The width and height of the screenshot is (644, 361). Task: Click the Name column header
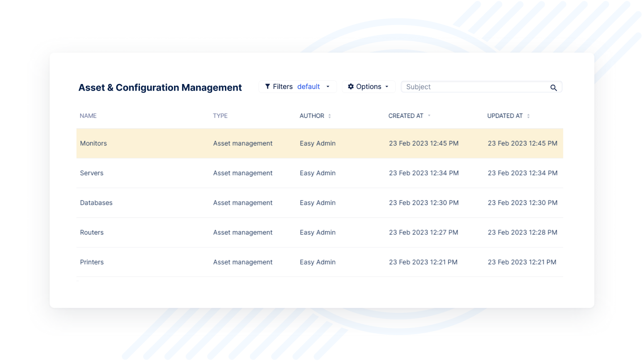[x=88, y=116]
